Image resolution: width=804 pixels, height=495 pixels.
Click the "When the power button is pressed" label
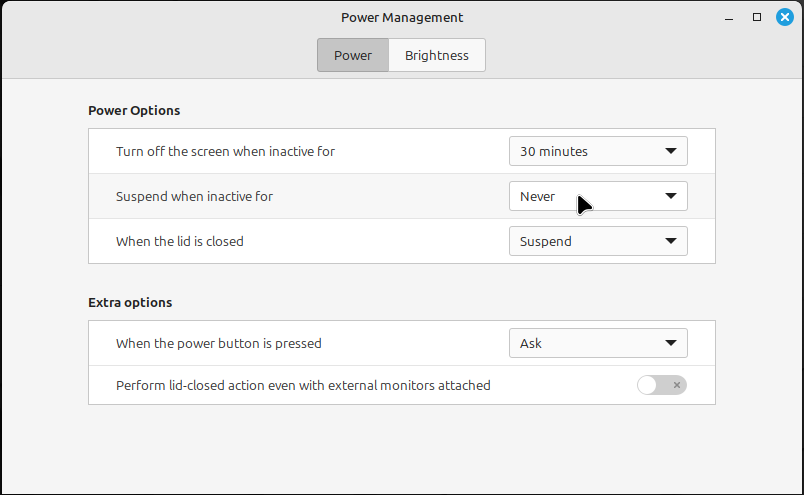pyautogui.click(x=219, y=343)
